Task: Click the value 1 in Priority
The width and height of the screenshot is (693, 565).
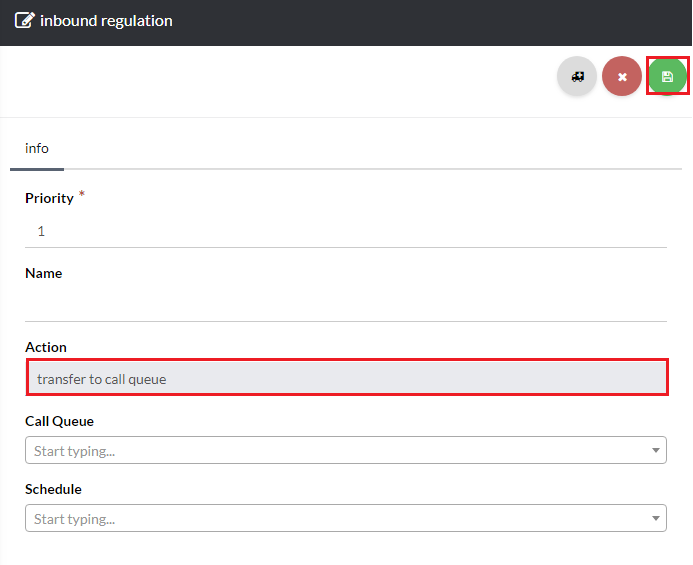Action: [41, 231]
